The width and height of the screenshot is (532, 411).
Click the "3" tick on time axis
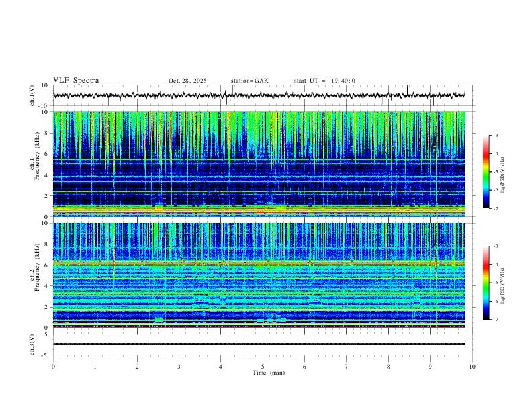tap(179, 367)
